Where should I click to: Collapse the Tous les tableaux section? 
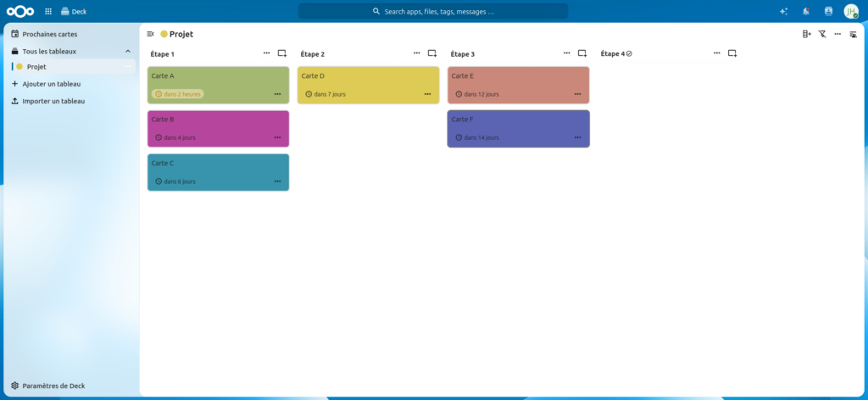click(128, 51)
